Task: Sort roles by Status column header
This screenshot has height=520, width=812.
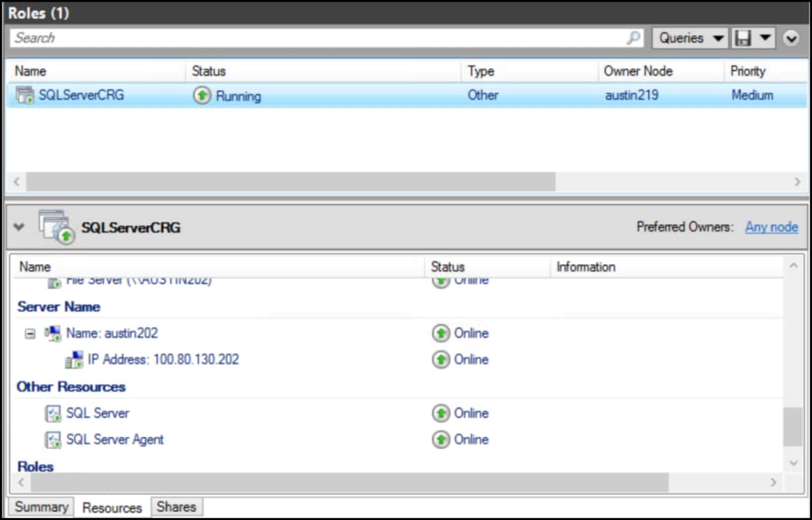Action: [x=324, y=71]
